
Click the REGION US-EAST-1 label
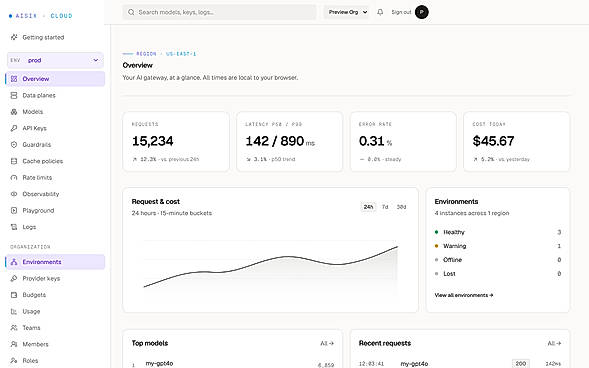(166, 54)
